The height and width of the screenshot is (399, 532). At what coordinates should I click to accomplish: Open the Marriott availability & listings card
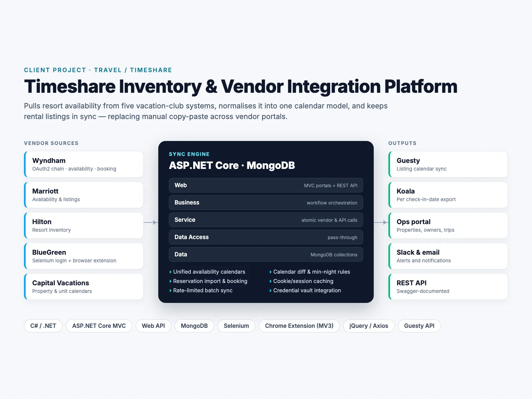[x=84, y=195]
